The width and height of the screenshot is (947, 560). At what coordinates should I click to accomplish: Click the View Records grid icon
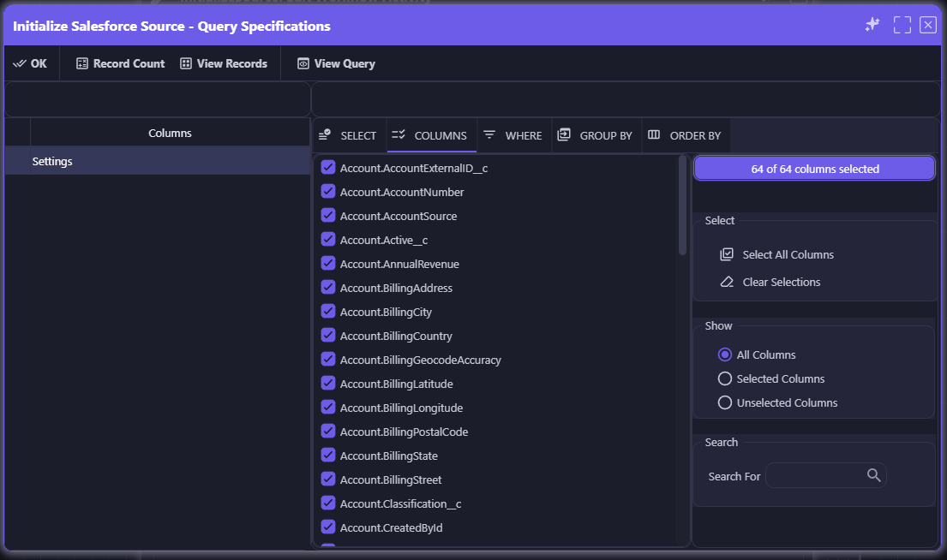tap(186, 63)
